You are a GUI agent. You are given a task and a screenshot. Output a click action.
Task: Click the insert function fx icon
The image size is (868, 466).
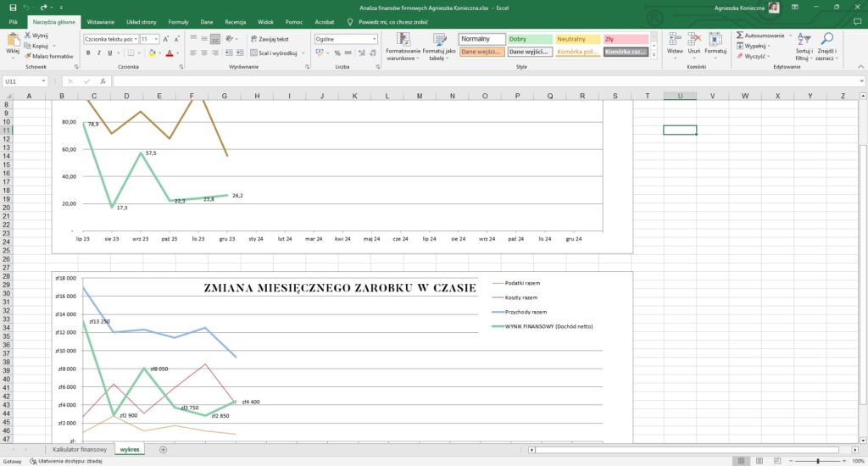point(102,81)
